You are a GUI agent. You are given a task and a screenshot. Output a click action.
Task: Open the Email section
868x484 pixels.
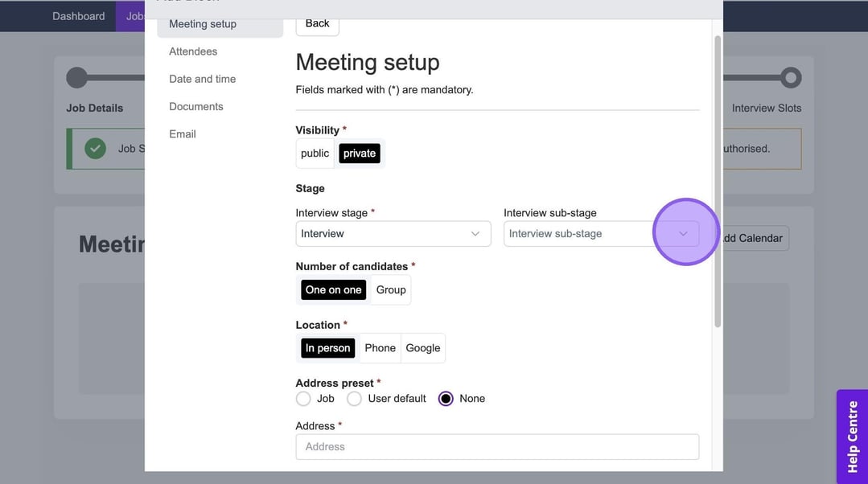(182, 134)
